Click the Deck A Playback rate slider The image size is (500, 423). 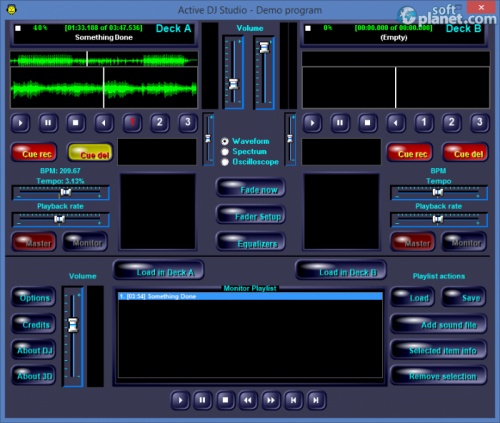pos(61,219)
